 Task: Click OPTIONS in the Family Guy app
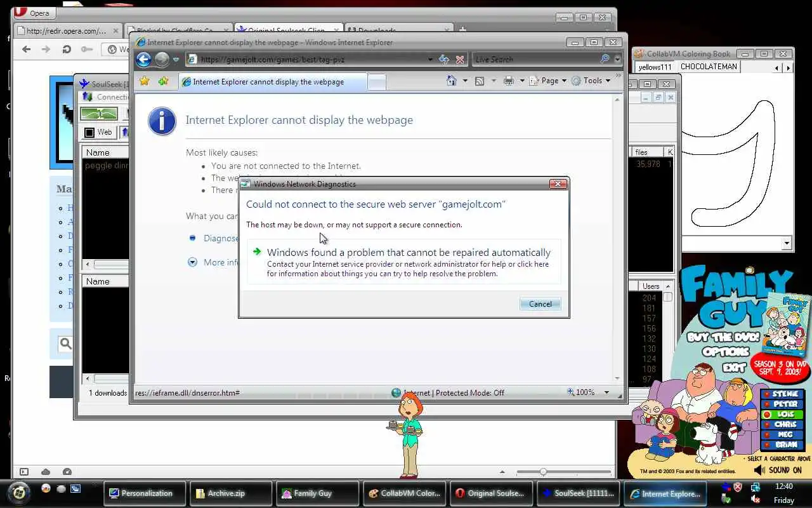[726, 352]
